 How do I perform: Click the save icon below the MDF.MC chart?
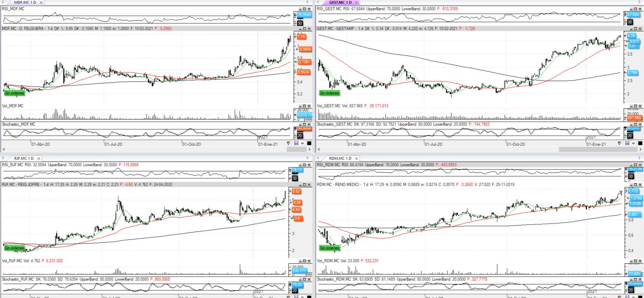click(296, 144)
